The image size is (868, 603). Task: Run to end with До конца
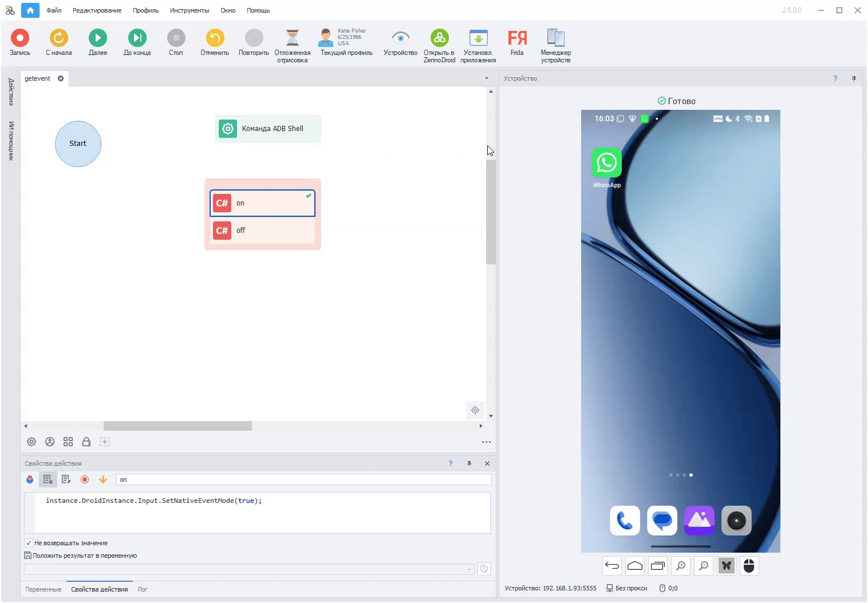[x=137, y=43]
